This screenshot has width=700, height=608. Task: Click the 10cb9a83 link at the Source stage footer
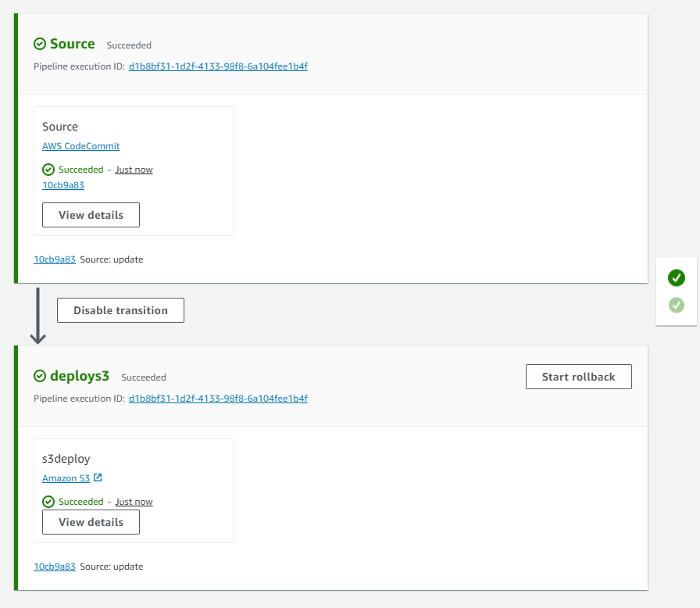pyautogui.click(x=54, y=259)
